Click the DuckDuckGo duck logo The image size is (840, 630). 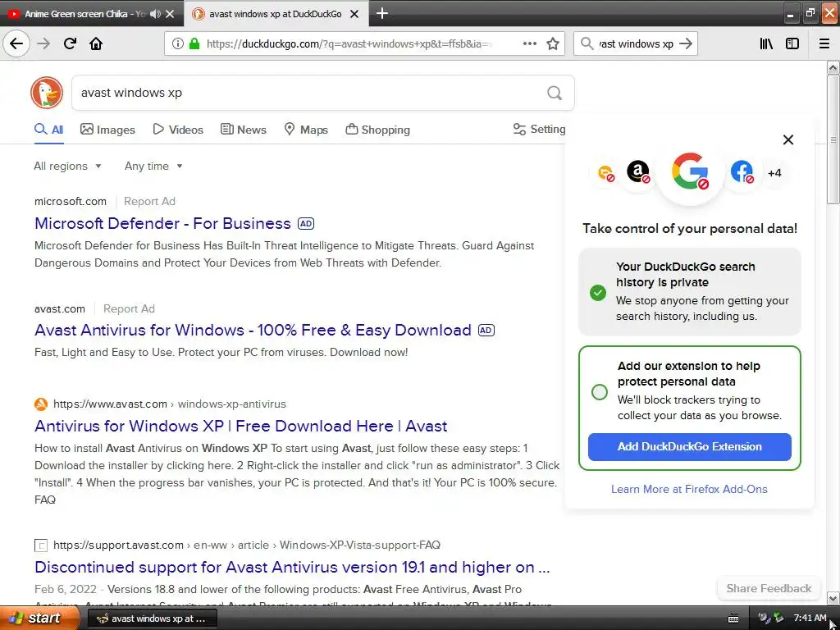47,93
